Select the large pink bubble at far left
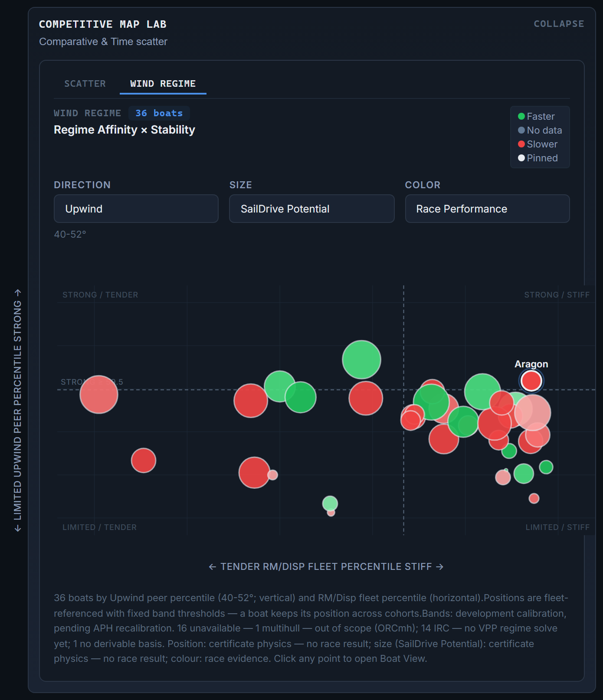Image resolution: width=603 pixels, height=700 pixels. click(x=99, y=394)
